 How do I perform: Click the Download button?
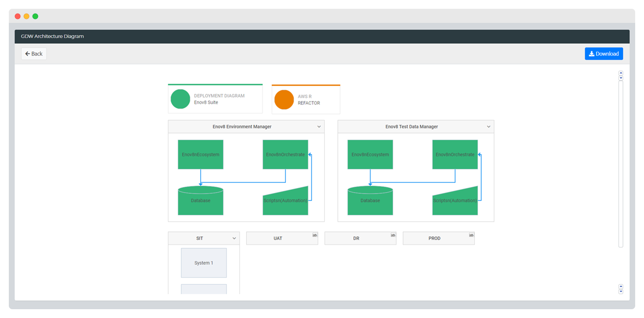coord(604,54)
